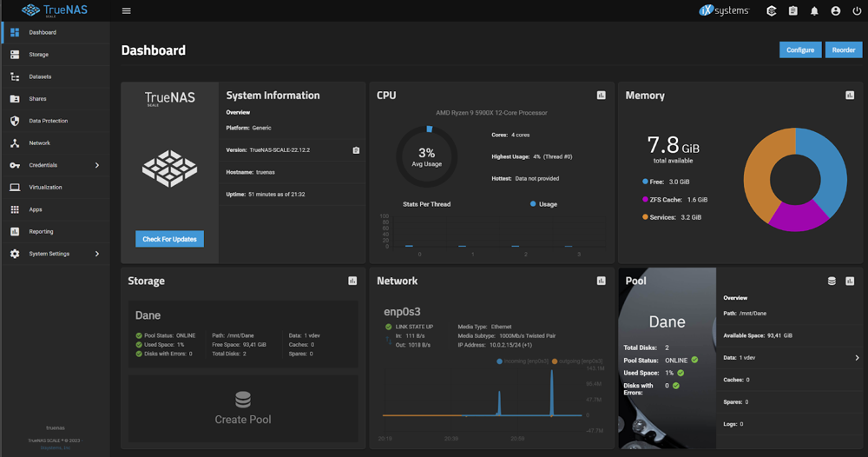
Task: Click the Check For Updates button
Action: pyautogui.click(x=169, y=239)
